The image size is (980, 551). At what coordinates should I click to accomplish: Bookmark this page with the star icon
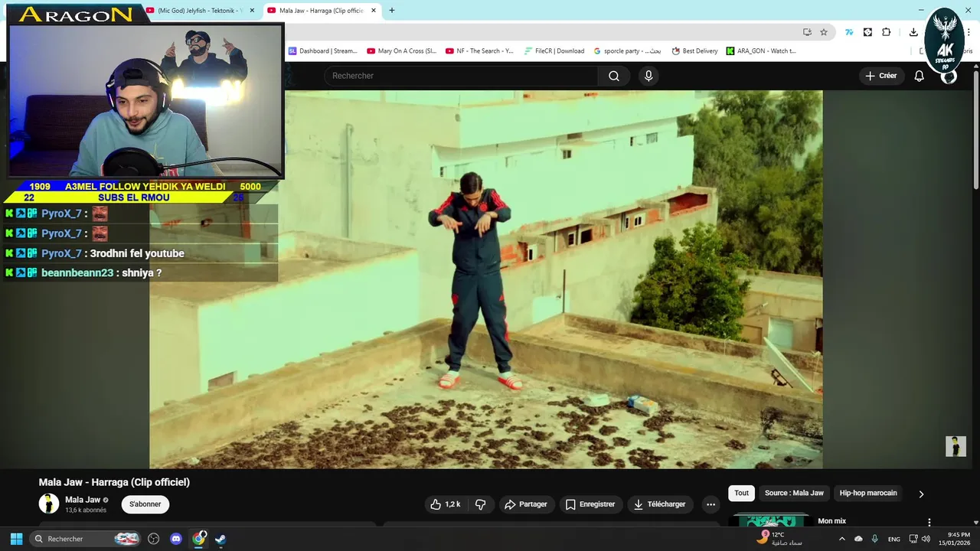pos(824,32)
